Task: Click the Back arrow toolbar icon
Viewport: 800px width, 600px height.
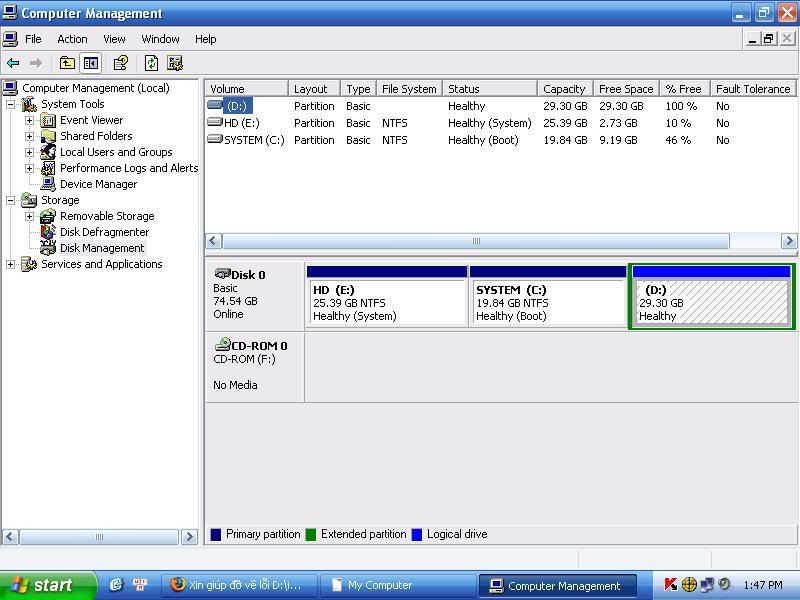Action: 13,63
